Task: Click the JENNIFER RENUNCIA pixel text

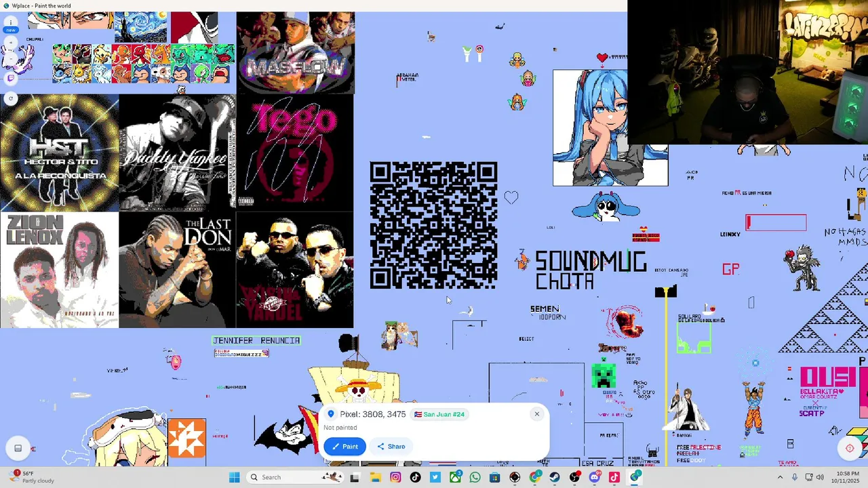Action: coord(256,340)
